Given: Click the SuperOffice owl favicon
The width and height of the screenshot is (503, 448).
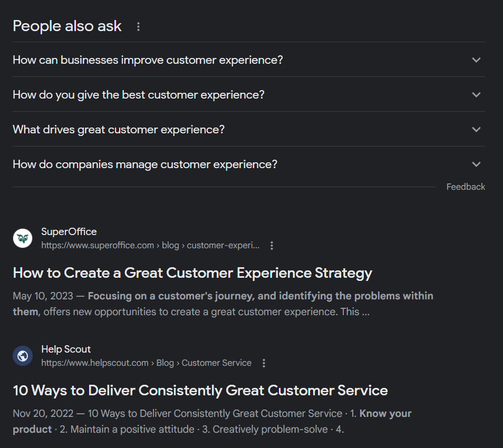Looking at the screenshot, I should tap(22, 238).
